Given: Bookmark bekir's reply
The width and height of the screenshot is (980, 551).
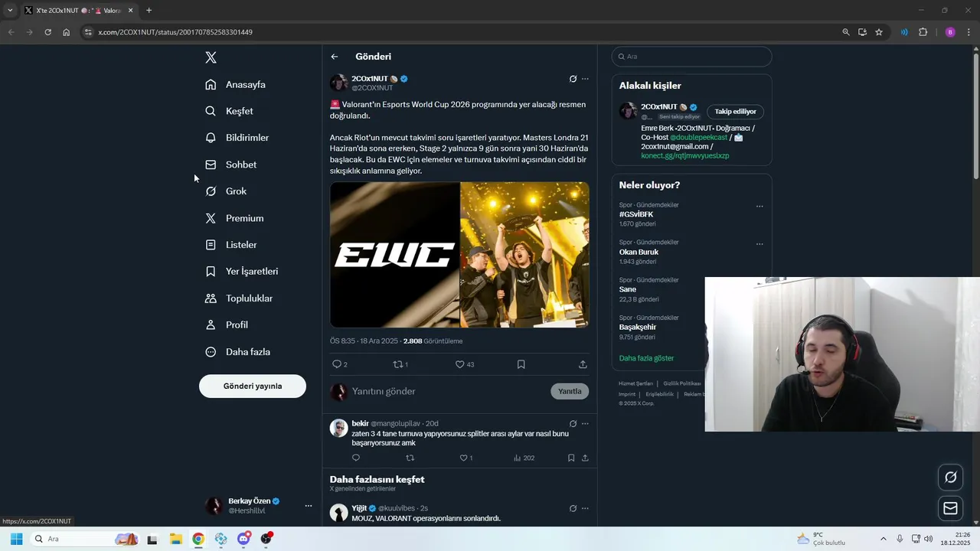Looking at the screenshot, I should point(571,458).
